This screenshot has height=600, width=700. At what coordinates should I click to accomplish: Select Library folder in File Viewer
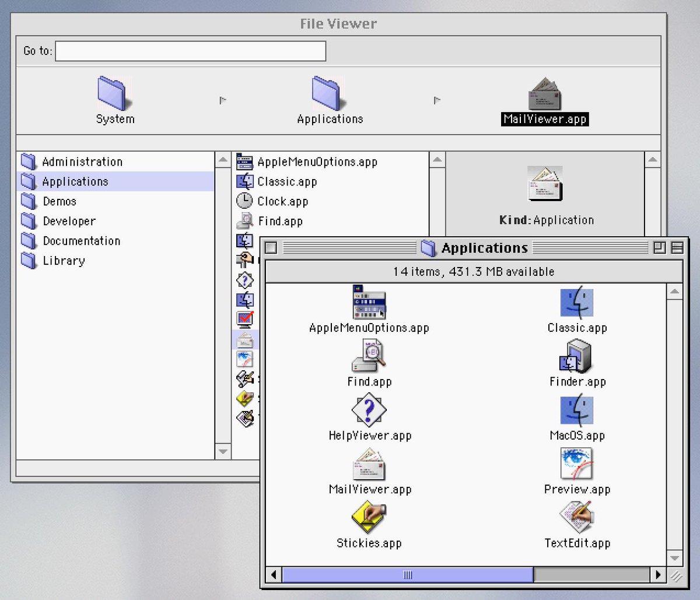coord(116,261)
